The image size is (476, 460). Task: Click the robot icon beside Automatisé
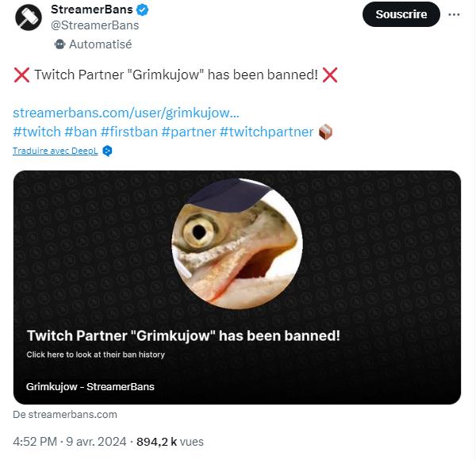(59, 44)
